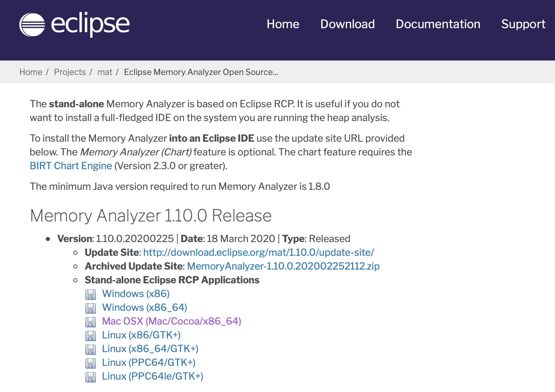Click the disk icon beside Linux (x86_64/GTK+)
Screen dimensions: 555x392
91,349
